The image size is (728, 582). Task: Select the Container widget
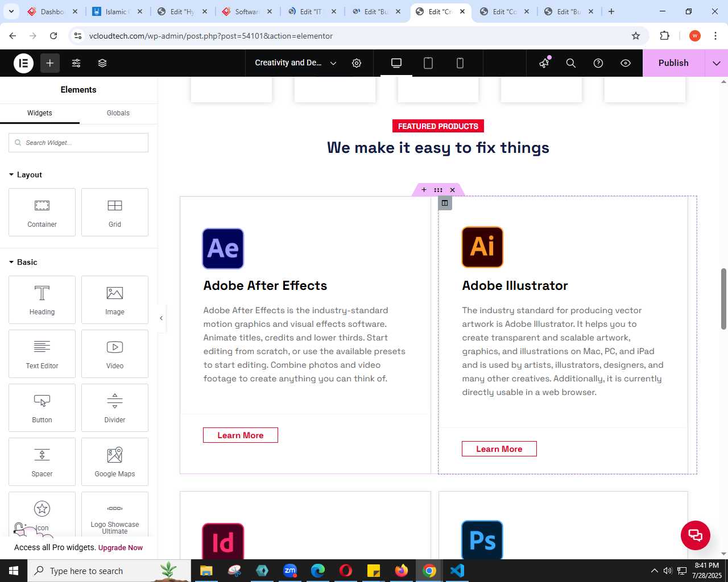point(42,212)
